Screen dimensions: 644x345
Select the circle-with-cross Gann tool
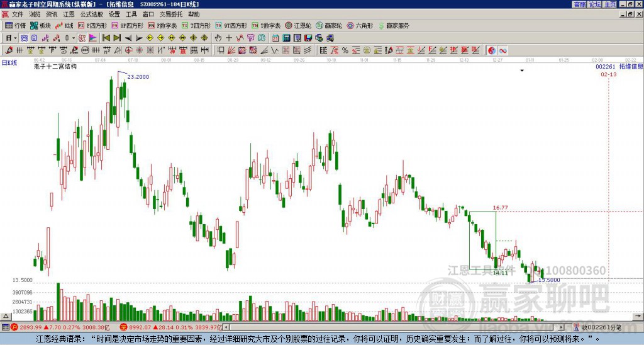click(128, 50)
